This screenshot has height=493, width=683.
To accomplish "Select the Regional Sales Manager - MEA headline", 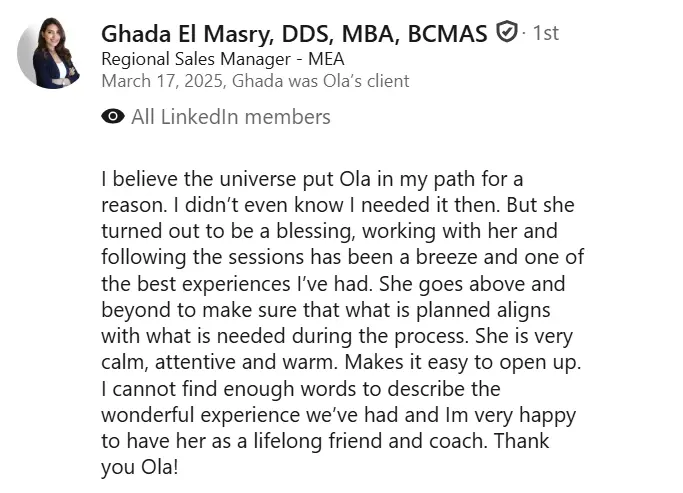I will (223, 59).
